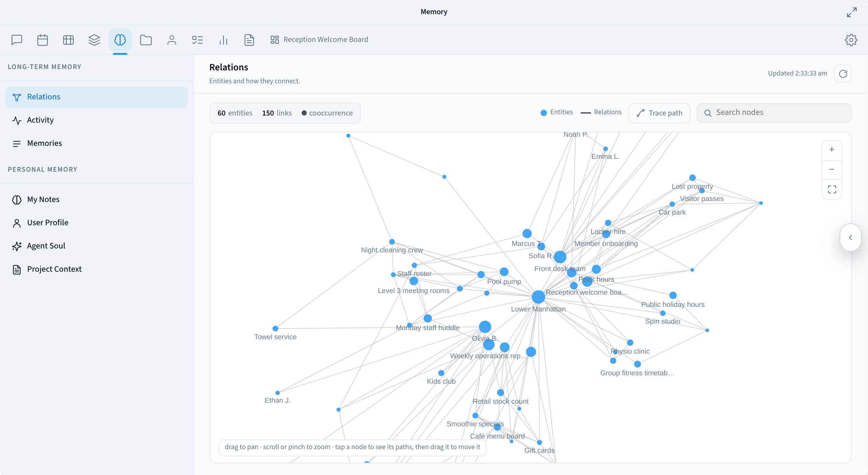The width and height of the screenshot is (868, 475).
Task: Open Project Context in the sidebar
Action: (x=96, y=269)
